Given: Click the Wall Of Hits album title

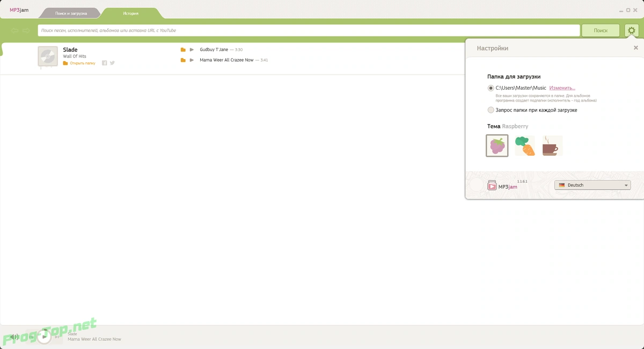Looking at the screenshot, I should point(75,56).
